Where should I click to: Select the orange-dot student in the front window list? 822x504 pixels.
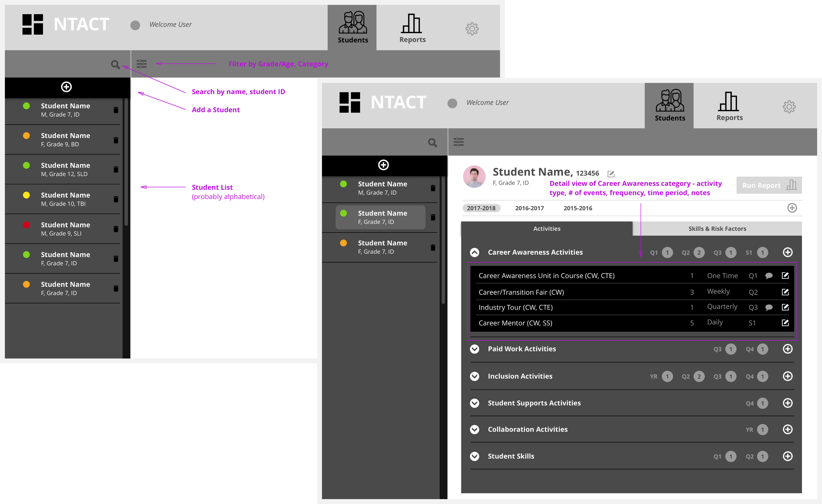click(380, 247)
